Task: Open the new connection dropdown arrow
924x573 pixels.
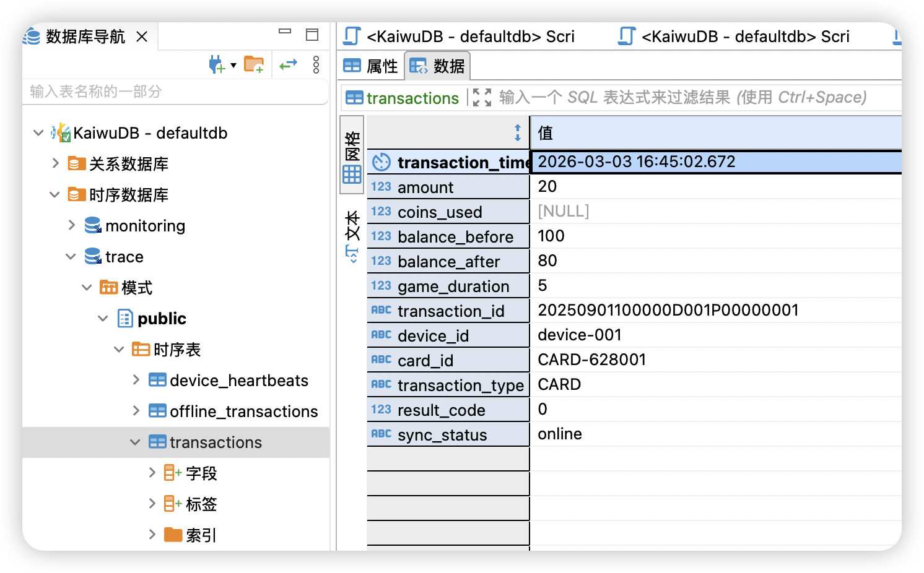Action: coord(233,65)
